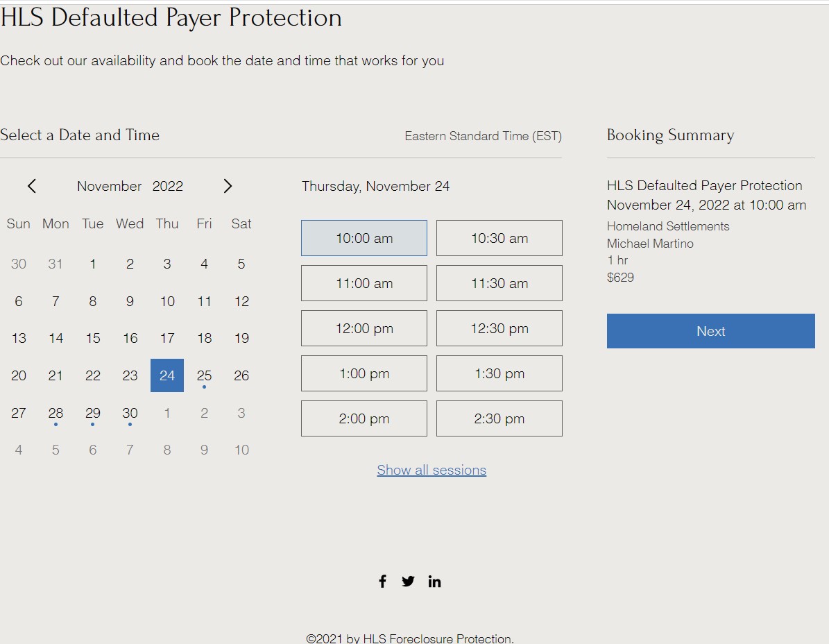Click the 2022 year label
Image resolution: width=829 pixels, height=644 pixels.
tap(168, 186)
